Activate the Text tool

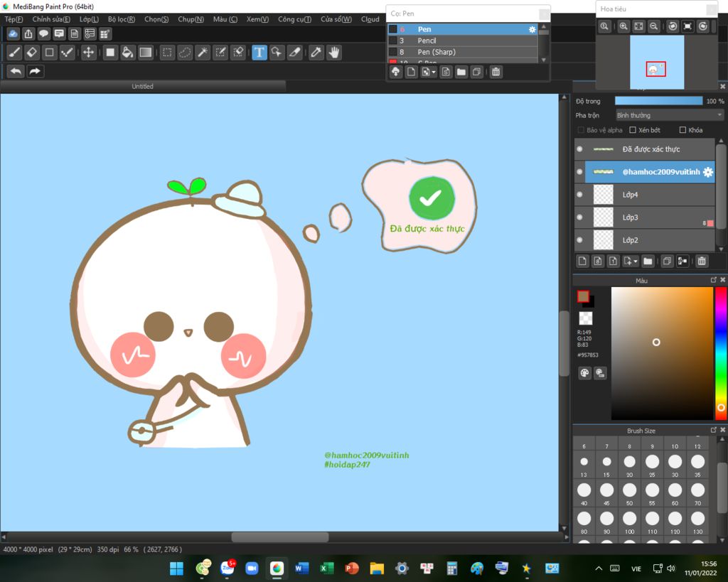coord(259,52)
